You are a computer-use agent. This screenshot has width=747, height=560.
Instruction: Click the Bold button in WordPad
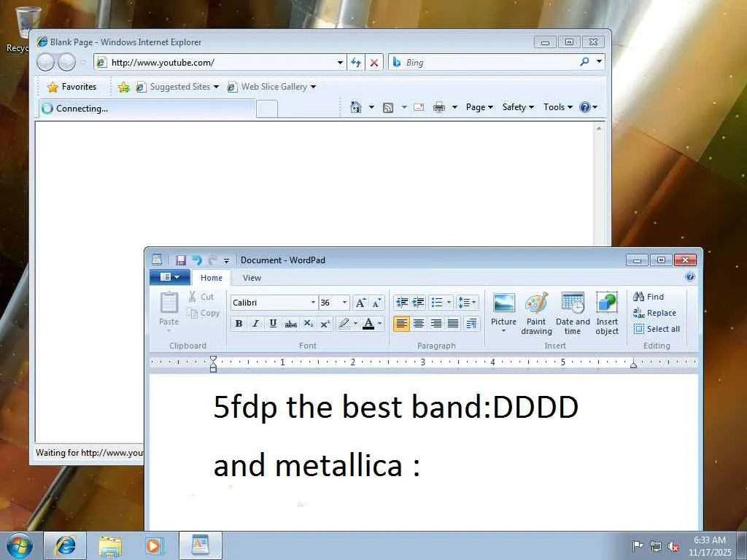pyautogui.click(x=239, y=324)
